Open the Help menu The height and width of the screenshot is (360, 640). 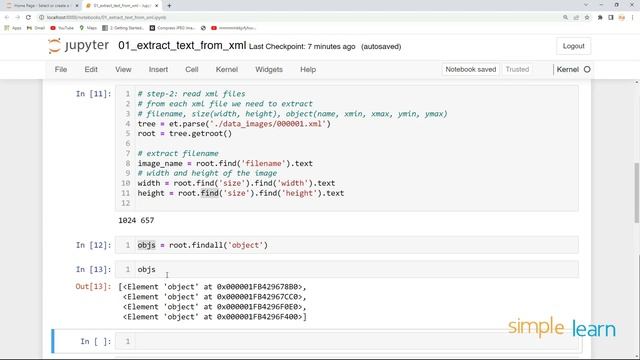click(x=308, y=69)
